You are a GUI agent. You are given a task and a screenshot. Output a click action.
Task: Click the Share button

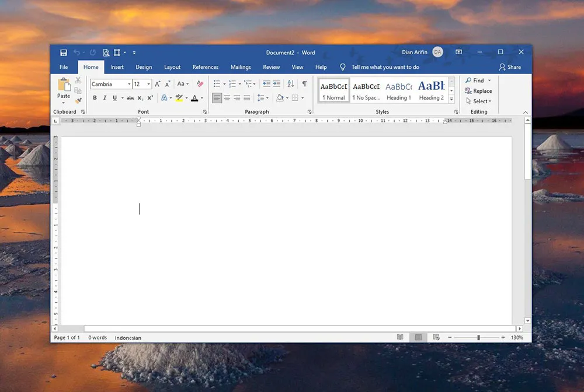[510, 67]
